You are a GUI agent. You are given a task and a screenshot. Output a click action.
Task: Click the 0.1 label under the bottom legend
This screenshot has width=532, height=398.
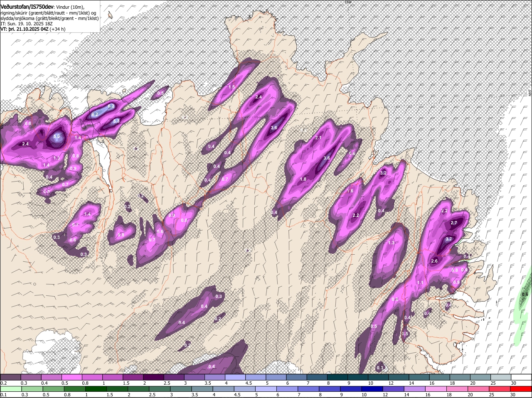(x=3, y=395)
